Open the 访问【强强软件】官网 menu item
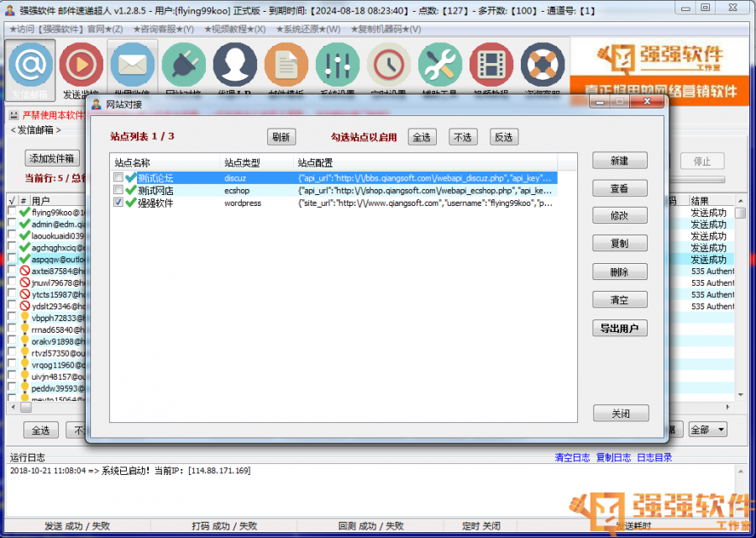The height and width of the screenshot is (538, 756). (66, 29)
